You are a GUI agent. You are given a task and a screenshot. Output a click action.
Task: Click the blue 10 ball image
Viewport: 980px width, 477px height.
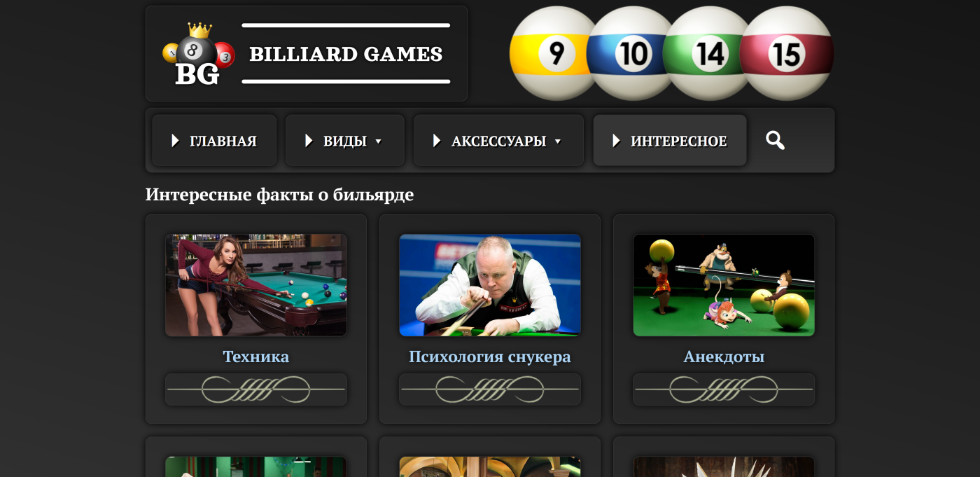tap(633, 53)
